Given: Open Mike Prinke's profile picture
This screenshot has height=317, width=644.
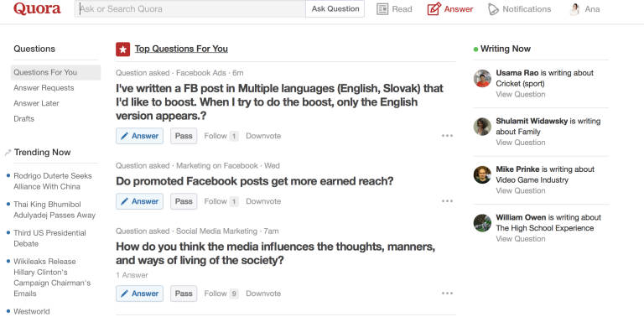Looking at the screenshot, I should 482,175.
